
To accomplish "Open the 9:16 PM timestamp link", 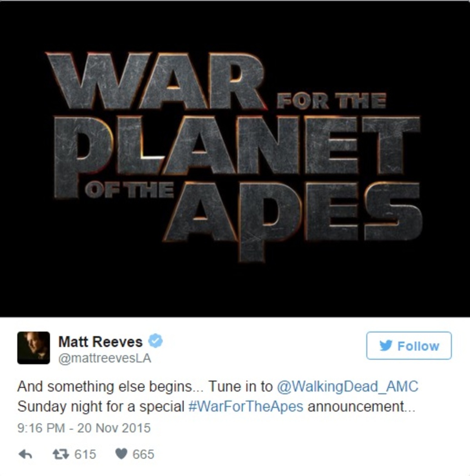I will (x=41, y=428).
